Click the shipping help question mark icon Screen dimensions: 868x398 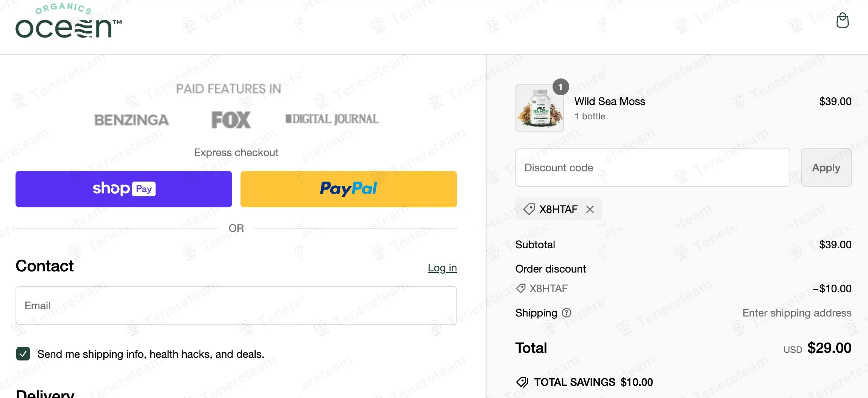[567, 313]
